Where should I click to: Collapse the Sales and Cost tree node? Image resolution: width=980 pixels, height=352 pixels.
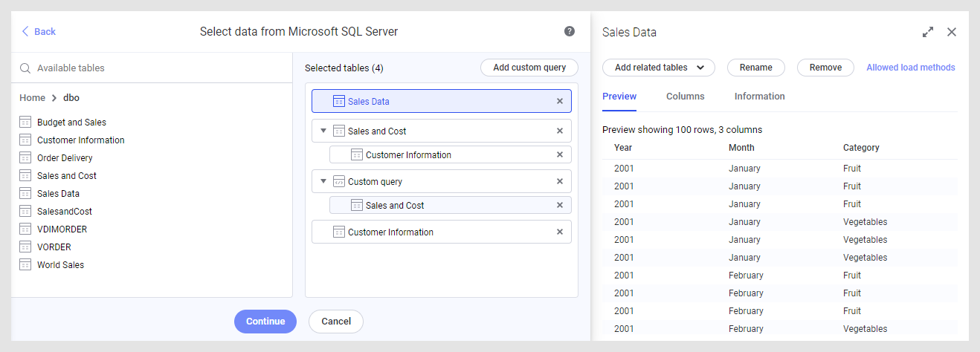pos(323,131)
